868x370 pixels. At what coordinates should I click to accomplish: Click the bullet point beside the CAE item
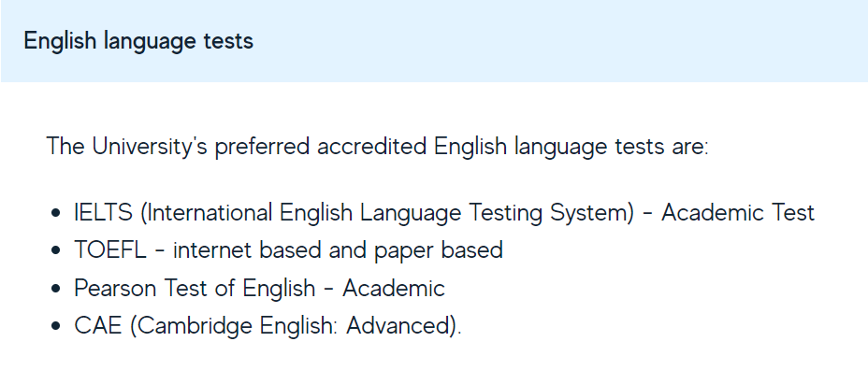click(x=55, y=326)
